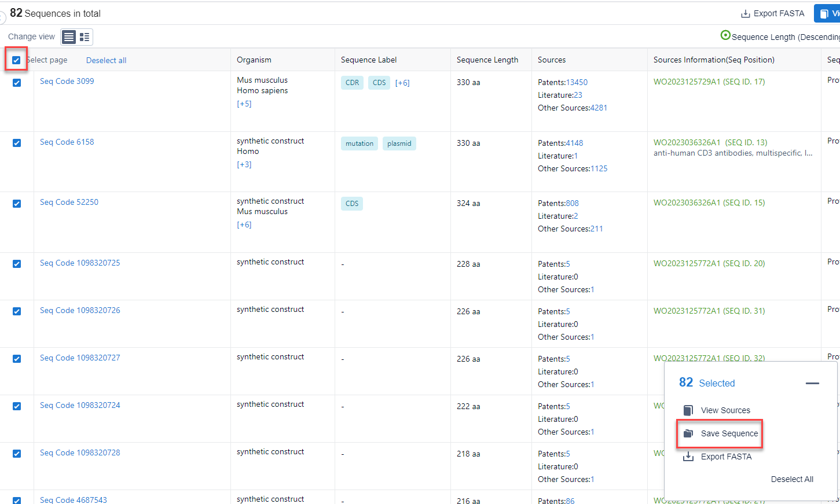Select Sequence Length descending sort option
Viewport: 840px width, 504px height.
(725, 36)
